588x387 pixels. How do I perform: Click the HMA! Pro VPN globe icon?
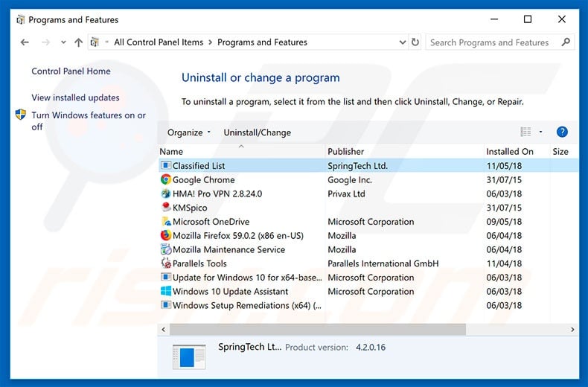point(166,193)
